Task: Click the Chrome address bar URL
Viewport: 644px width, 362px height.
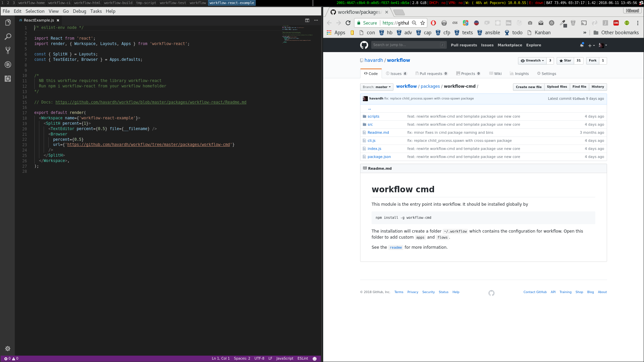Action: click(x=396, y=23)
